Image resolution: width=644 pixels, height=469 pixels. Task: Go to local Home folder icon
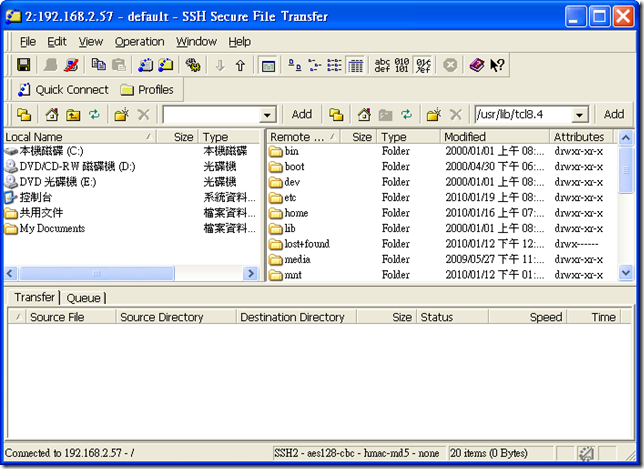pos(52,115)
